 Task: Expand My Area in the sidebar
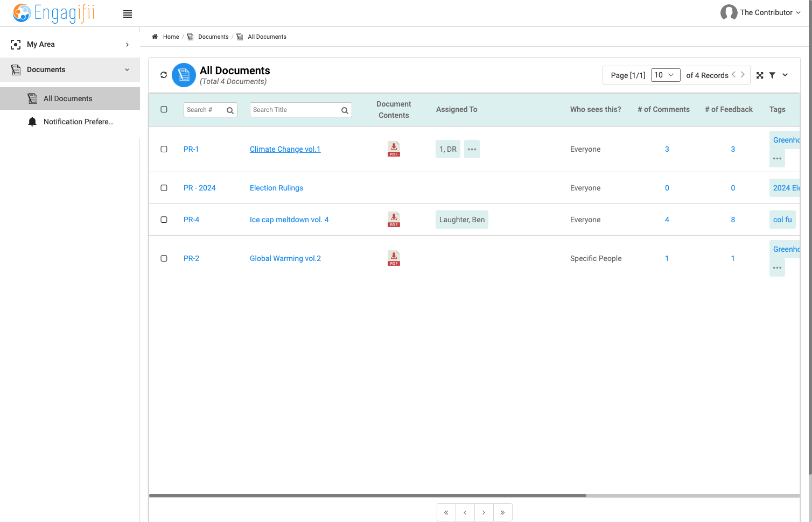[70, 44]
